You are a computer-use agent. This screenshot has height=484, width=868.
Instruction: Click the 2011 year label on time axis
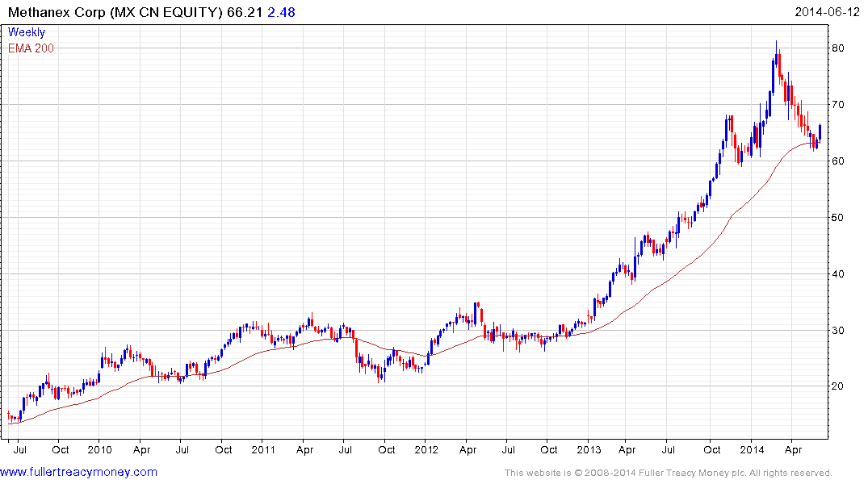click(x=263, y=449)
